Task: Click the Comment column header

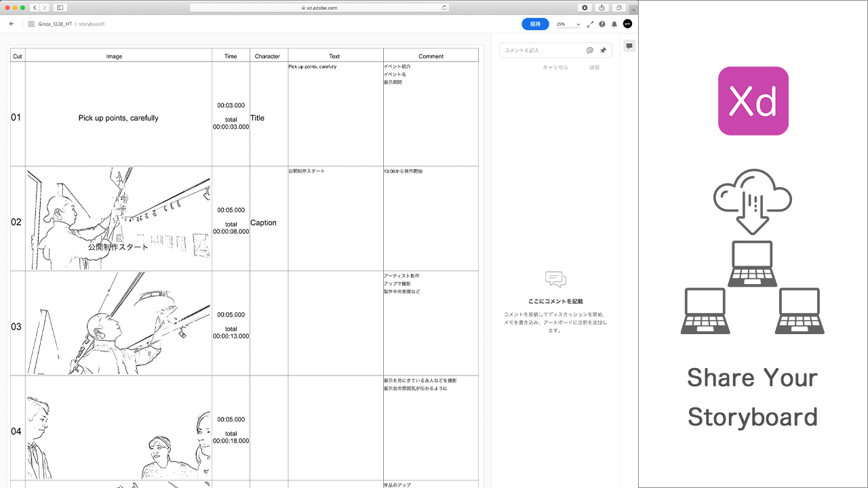Action: coord(431,56)
